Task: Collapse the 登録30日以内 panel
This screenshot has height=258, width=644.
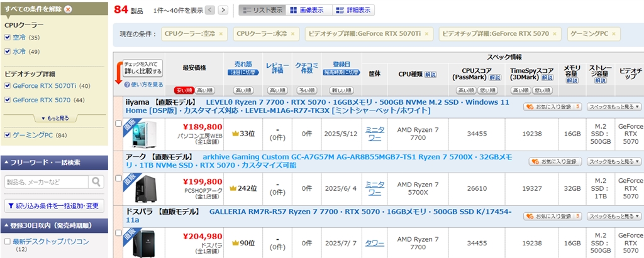Action: [x=54, y=225]
